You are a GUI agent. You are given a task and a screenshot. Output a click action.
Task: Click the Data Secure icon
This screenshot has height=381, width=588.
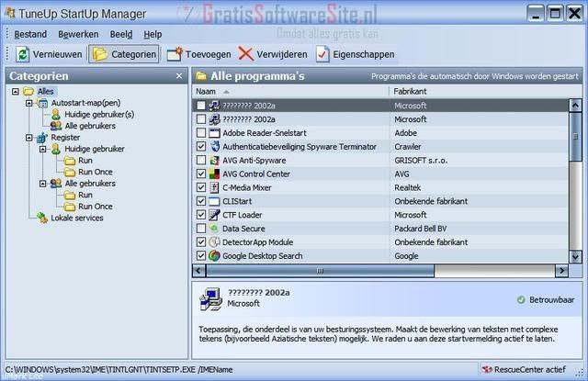tap(214, 228)
